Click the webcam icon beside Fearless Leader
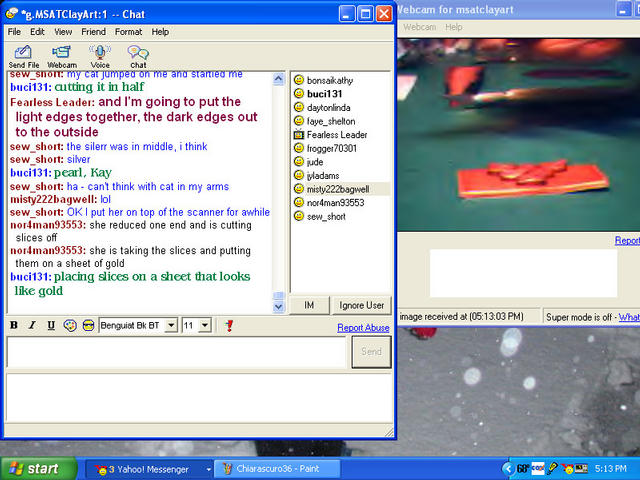 (299, 134)
